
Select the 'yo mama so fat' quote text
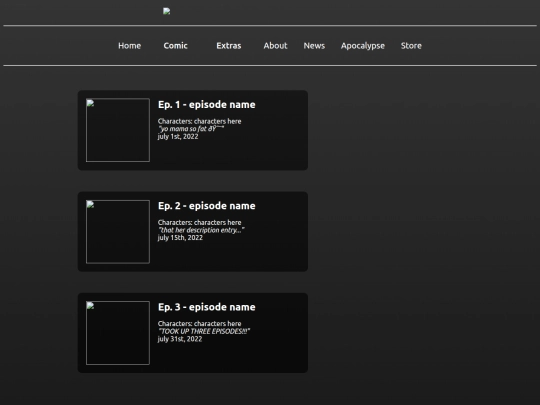coord(191,129)
